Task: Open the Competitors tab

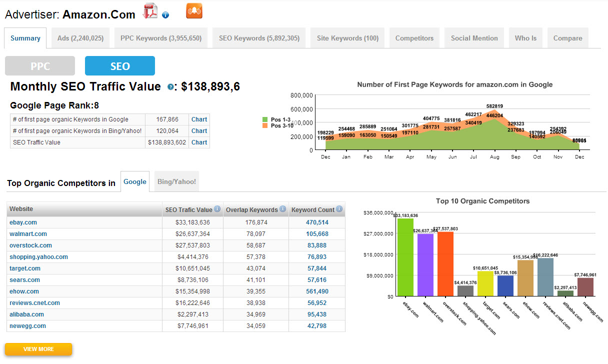Action: [x=414, y=38]
